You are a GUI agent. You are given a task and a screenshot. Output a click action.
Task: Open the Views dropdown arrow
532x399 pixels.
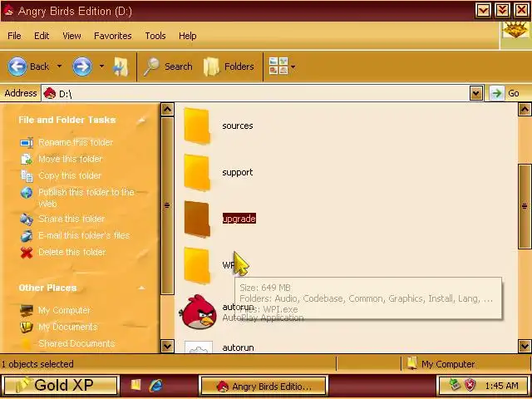293,66
